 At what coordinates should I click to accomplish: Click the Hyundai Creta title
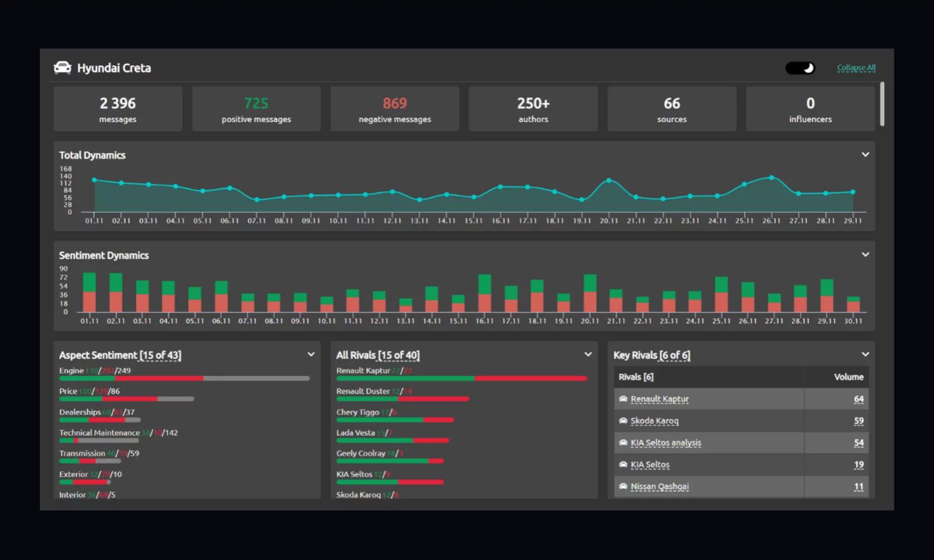click(x=114, y=68)
